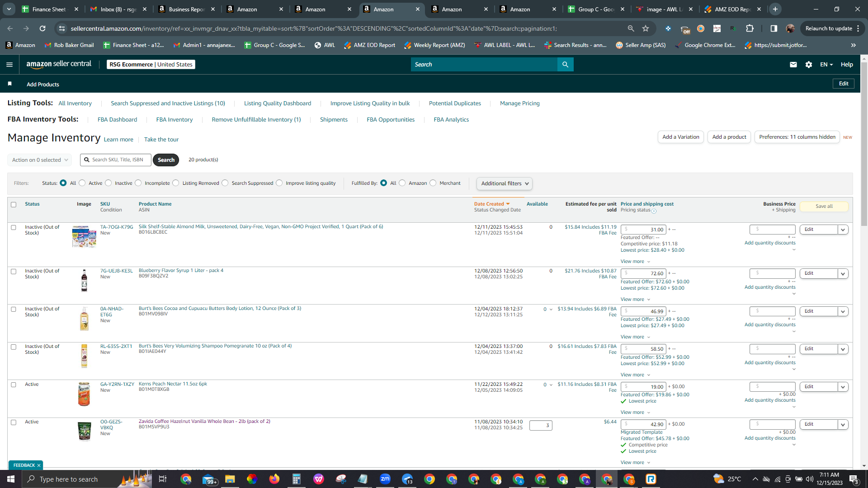Image resolution: width=868 pixels, height=488 pixels.
Task: Click the browser zoom magnifier icon
Action: click(x=631, y=28)
